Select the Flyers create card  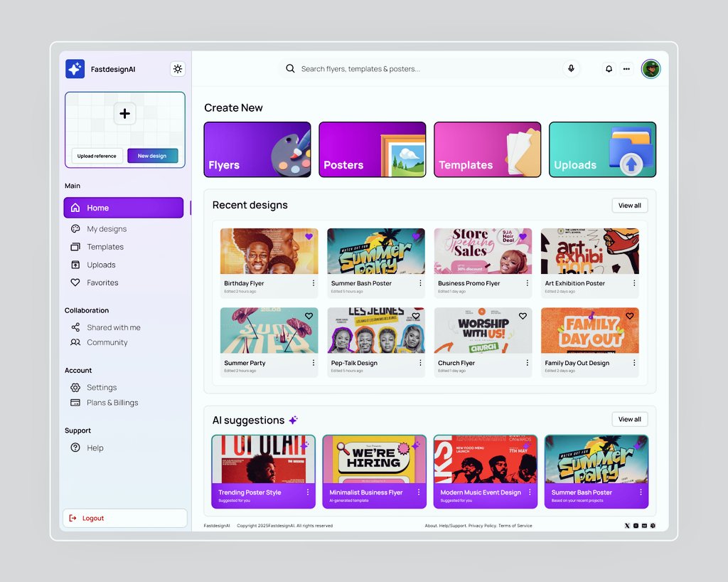click(x=257, y=149)
